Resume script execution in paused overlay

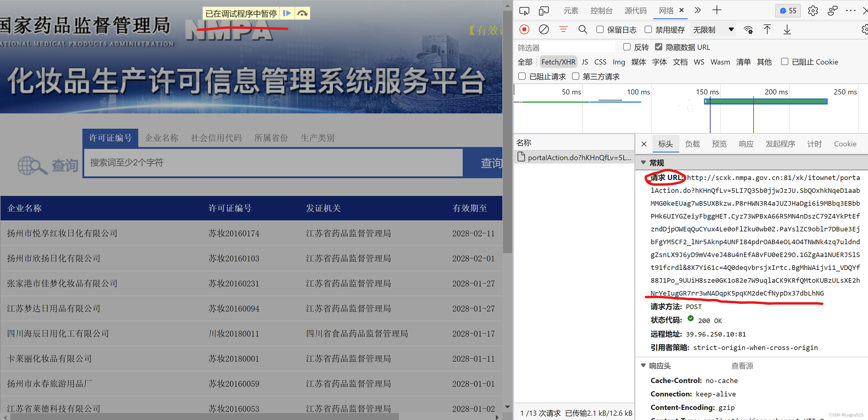click(287, 13)
